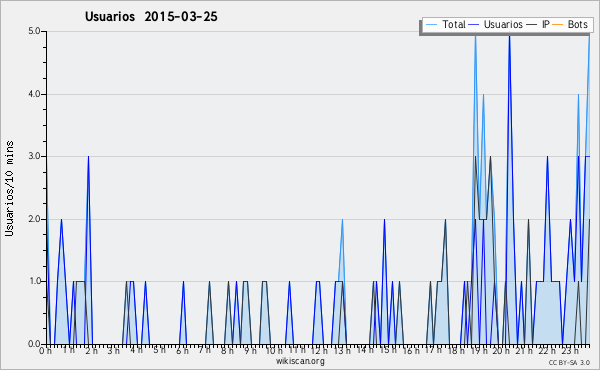Click the '7 h' x-axis label
600x370 pixels.
click(205, 350)
